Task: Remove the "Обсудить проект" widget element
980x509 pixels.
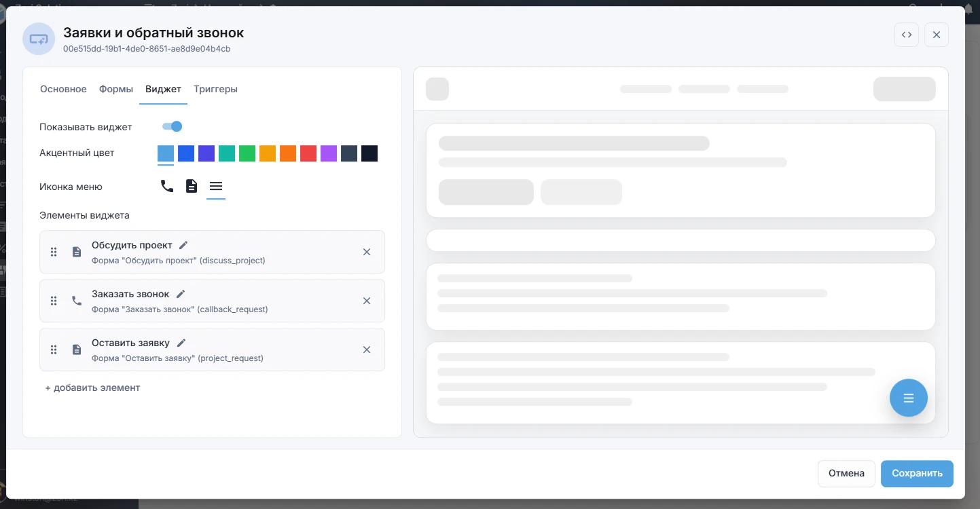Action: (x=367, y=252)
